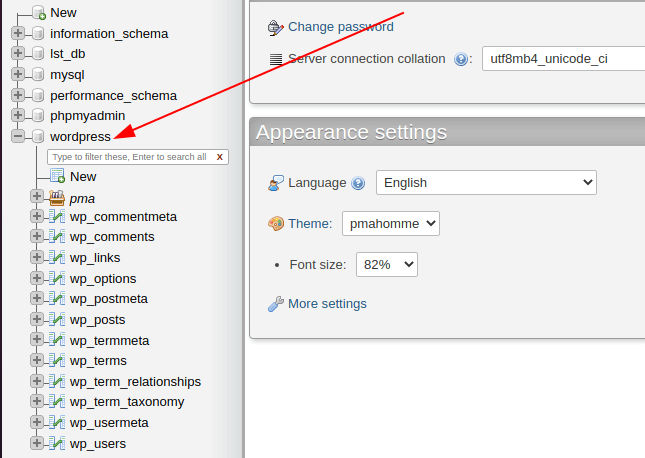The width and height of the screenshot is (645, 458).
Task: Click the wp_users table icon
Action: [57, 443]
